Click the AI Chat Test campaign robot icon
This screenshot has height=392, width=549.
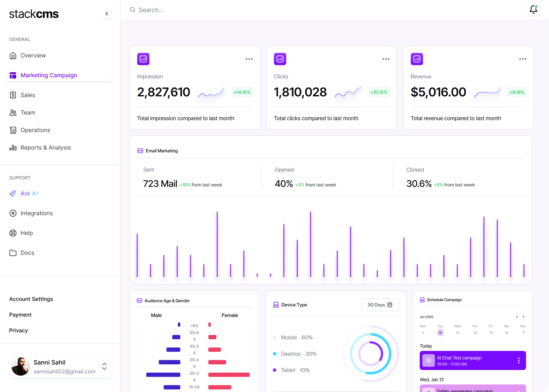428,361
